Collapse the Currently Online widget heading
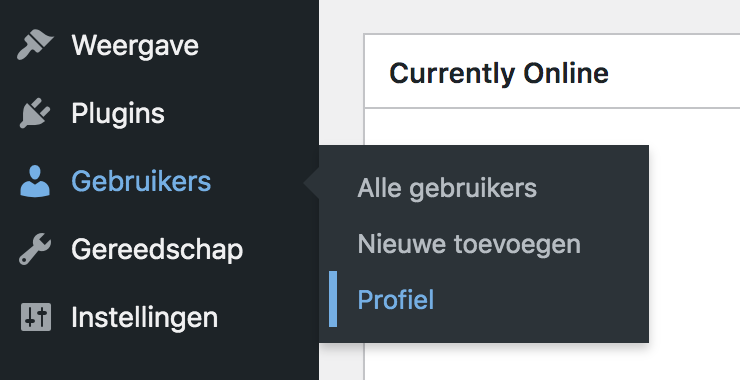 coord(499,74)
